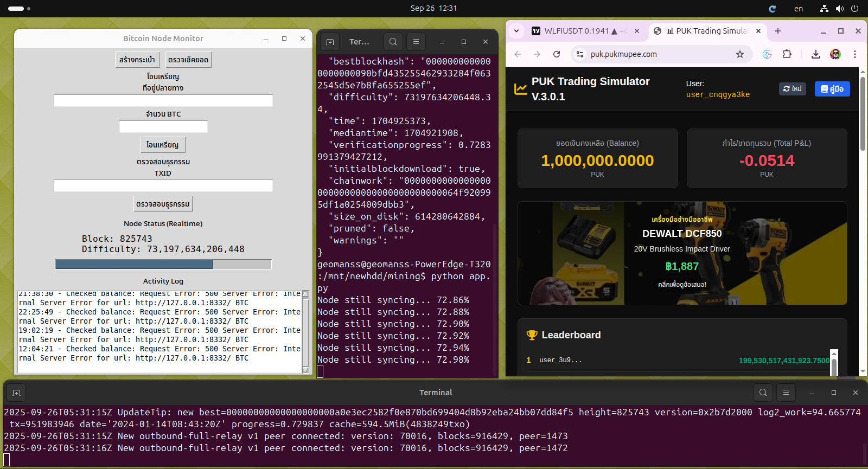Image resolution: width=868 pixels, height=469 pixels.
Task: Select the PUK Trading Simulator tab
Action: point(705,31)
